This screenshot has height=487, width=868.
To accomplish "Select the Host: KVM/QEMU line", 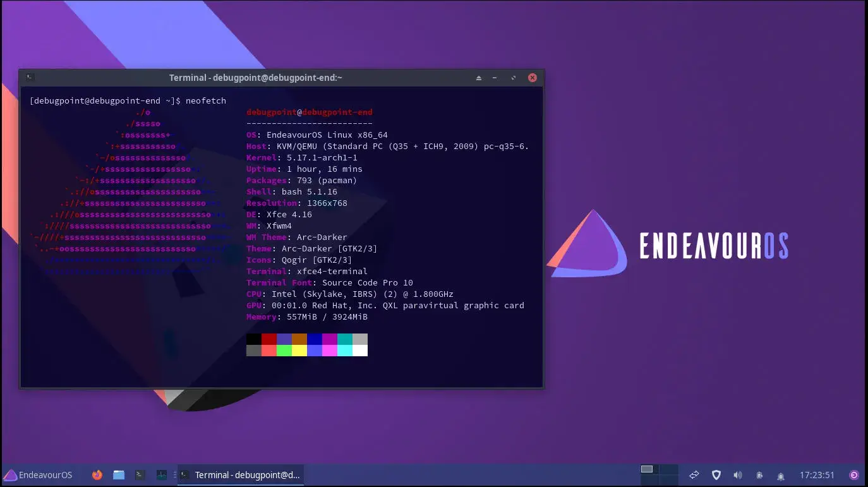I will pos(388,147).
